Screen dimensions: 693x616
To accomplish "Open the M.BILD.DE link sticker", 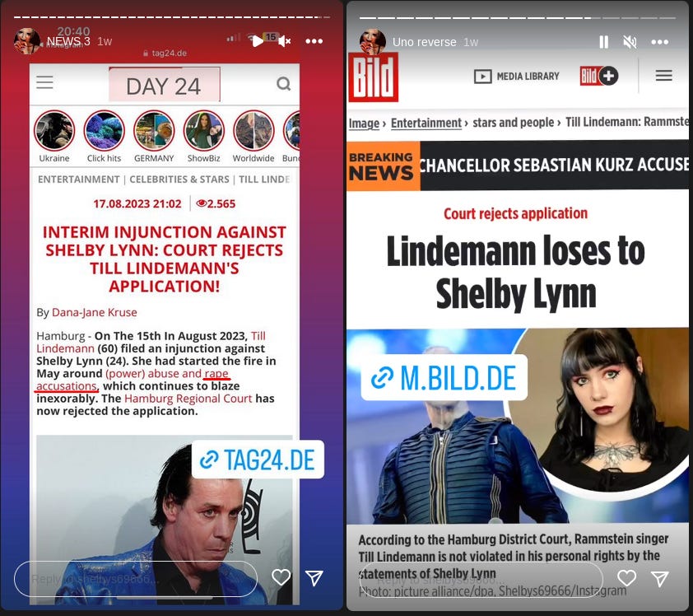I will [x=444, y=378].
